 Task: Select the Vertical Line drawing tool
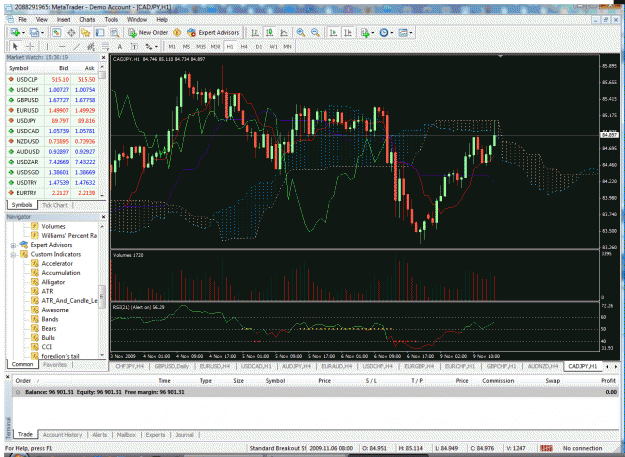pyautogui.click(x=47, y=47)
